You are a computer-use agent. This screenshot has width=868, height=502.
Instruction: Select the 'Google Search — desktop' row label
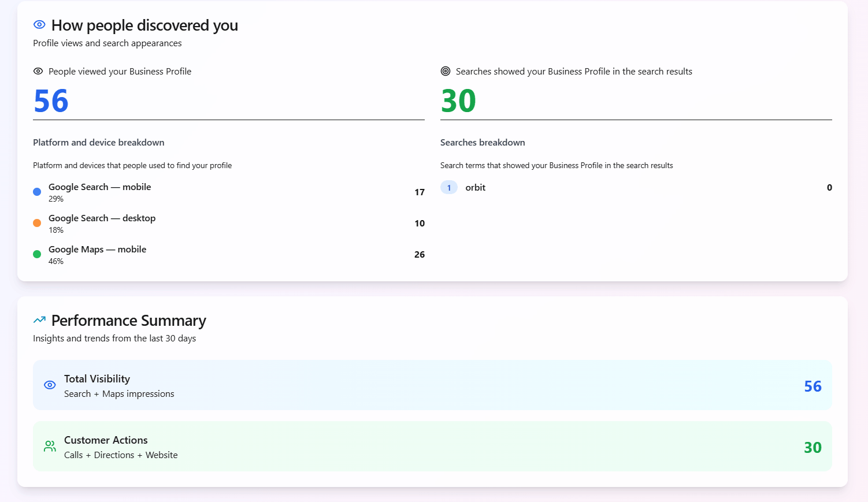(102, 218)
